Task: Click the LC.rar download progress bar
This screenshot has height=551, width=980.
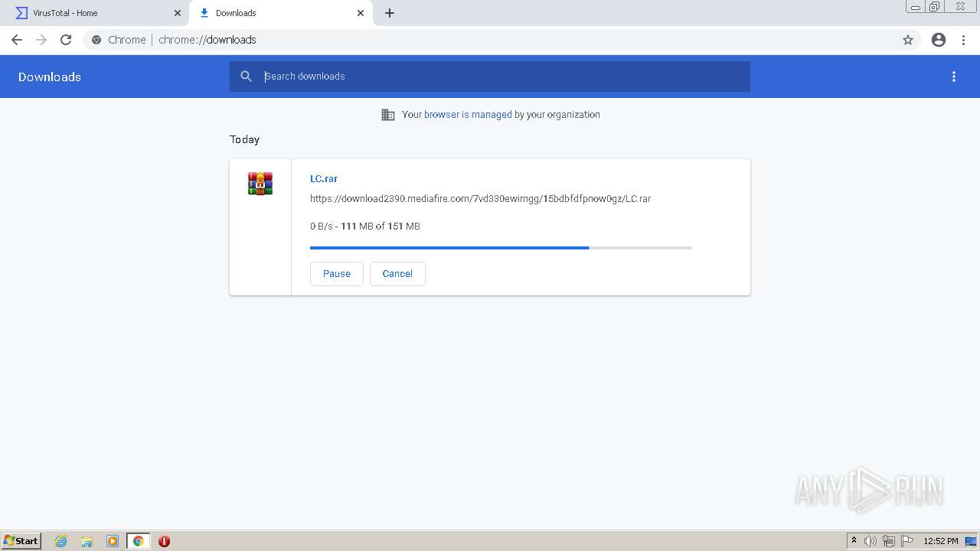Action: (x=501, y=248)
